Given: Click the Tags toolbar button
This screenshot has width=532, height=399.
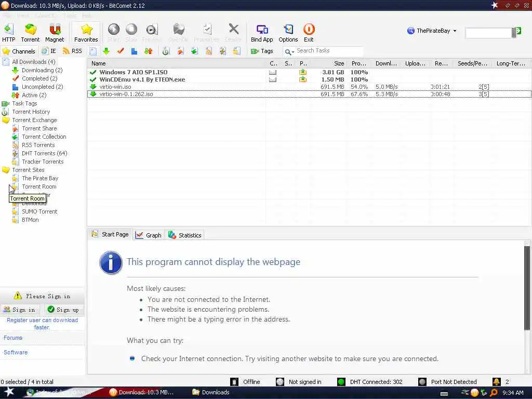Looking at the screenshot, I should click(262, 51).
